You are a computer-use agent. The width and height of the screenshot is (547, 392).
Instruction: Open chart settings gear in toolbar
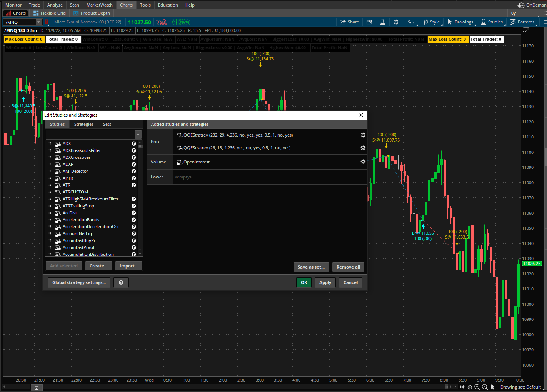coord(396,22)
